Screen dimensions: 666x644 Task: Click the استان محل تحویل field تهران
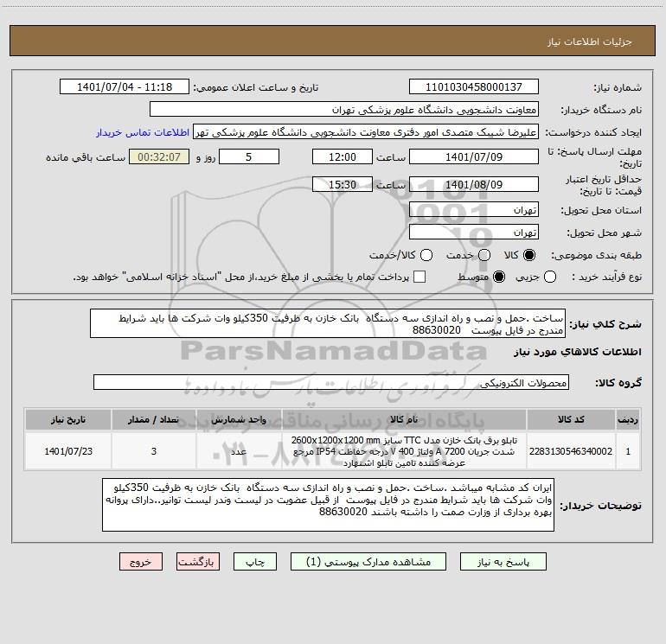click(474, 210)
